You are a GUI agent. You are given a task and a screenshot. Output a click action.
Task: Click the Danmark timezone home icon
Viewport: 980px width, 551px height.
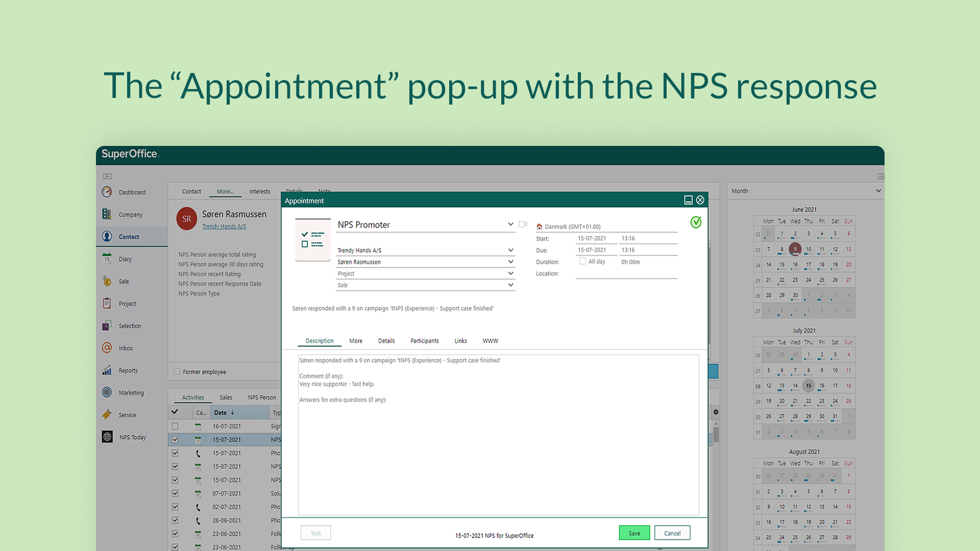[540, 227]
